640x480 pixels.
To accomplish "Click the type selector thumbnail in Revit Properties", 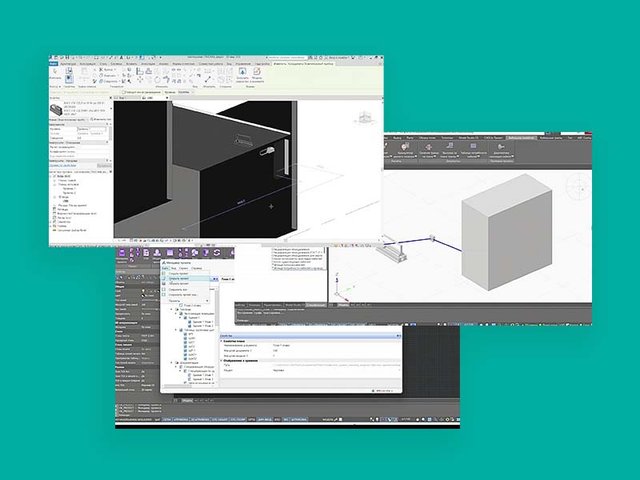I will coord(56,109).
